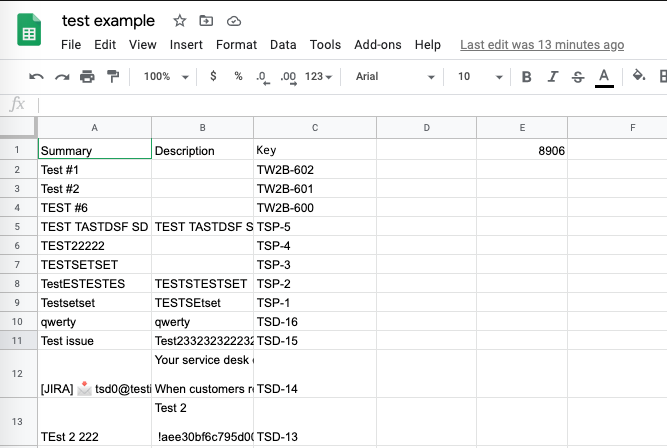Image resolution: width=667 pixels, height=448 pixels.
Task: Select row 5 header
Action: tap(18, 226)
